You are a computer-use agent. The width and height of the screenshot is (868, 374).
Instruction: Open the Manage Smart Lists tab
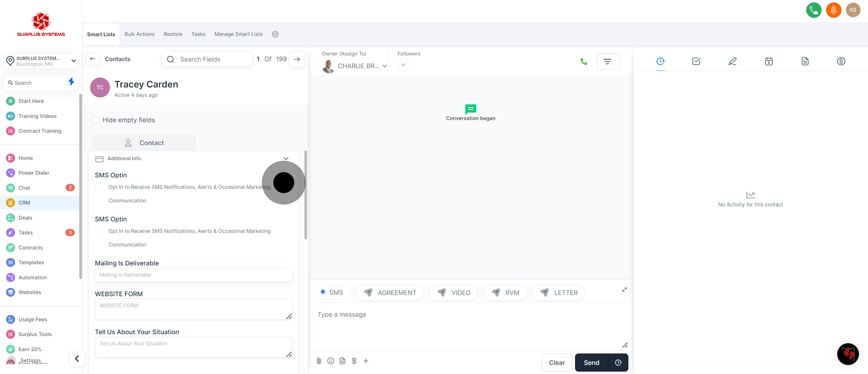238,34
